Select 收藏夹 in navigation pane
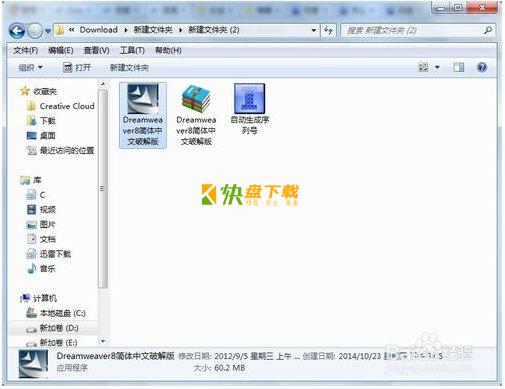Viewport: 505px width, 389px height. tap(39, 91)
